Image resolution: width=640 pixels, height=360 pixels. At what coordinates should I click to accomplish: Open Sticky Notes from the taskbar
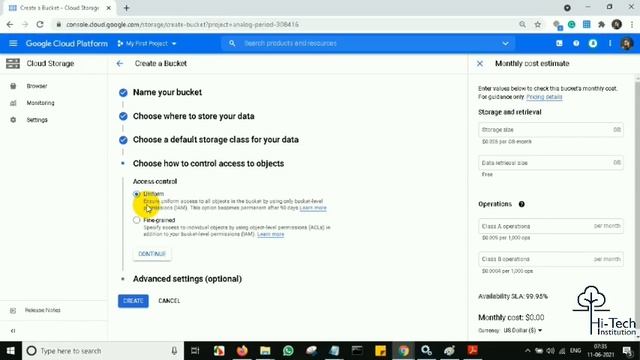pos(380,351)
